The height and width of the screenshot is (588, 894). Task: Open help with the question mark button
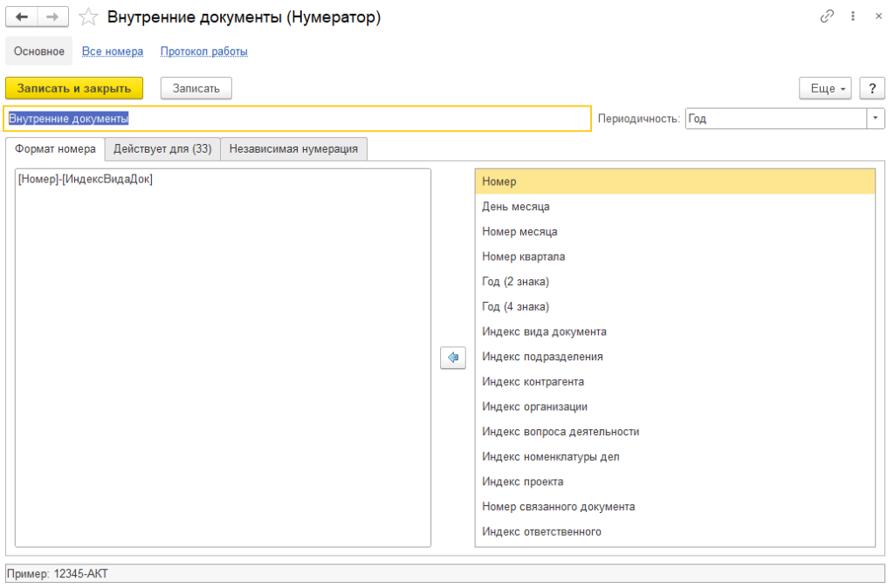(x=872, y=88)
